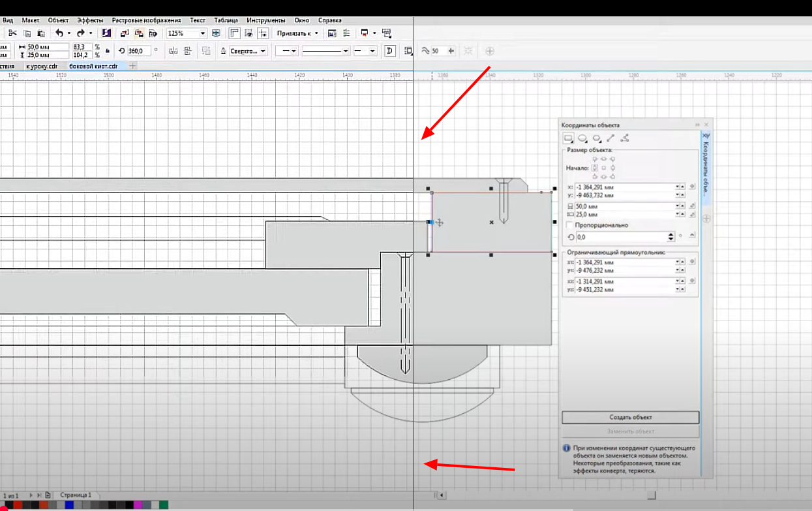Screen dimensions: 812x511
Task: Select the Страница 1 page tab
Action: [x=76, y=495]
